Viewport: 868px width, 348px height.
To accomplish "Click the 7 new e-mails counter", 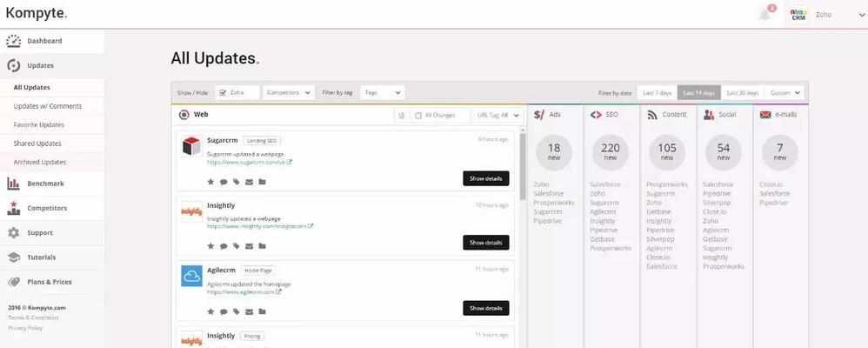I will [780, 152].
